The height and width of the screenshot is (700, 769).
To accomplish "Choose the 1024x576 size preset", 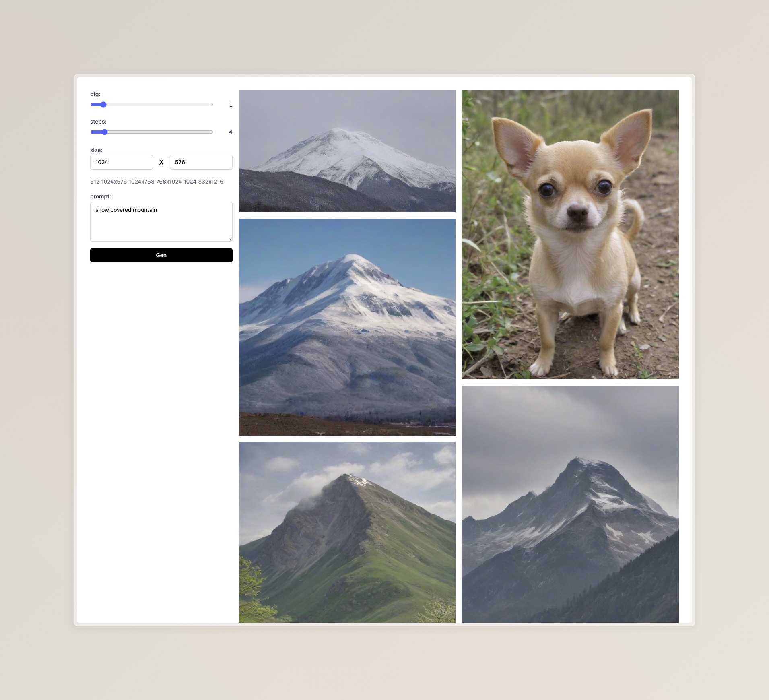I will point(114,182).
